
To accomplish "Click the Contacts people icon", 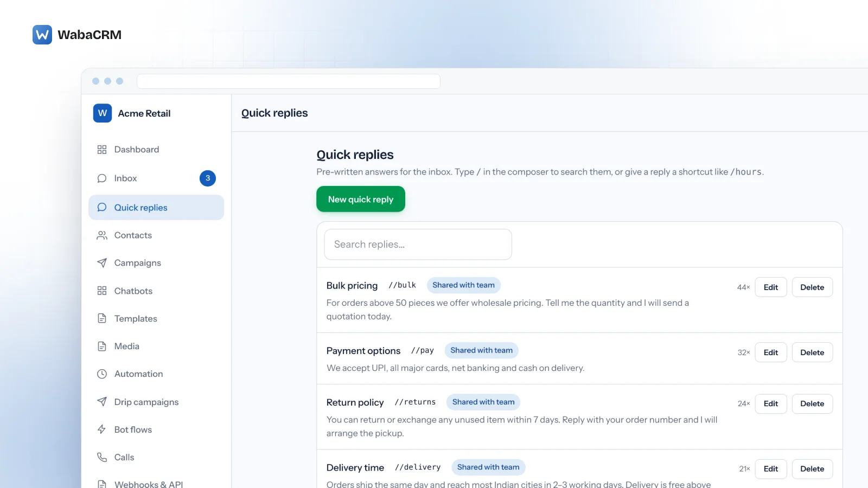I will (102, 235).
